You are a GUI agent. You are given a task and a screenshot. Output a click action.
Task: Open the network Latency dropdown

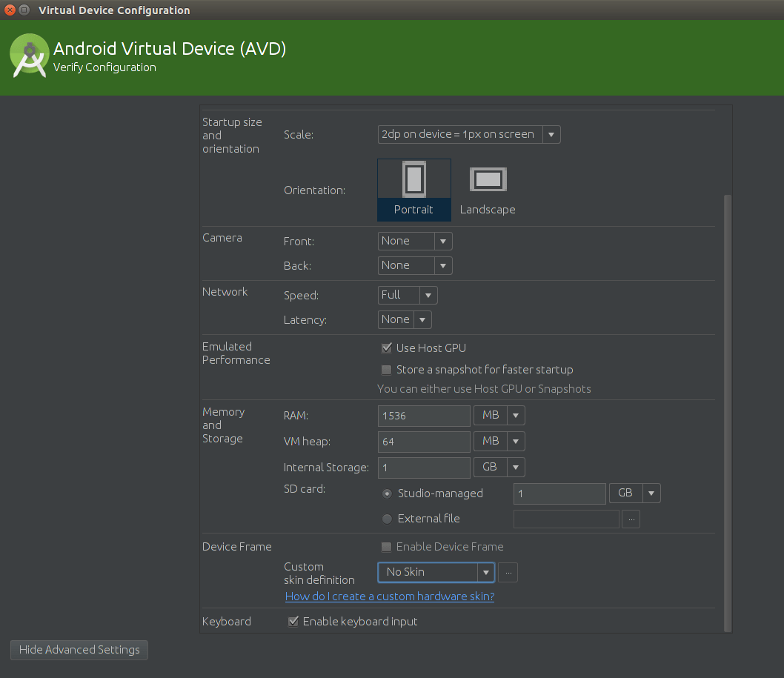(x=405, y=319)
